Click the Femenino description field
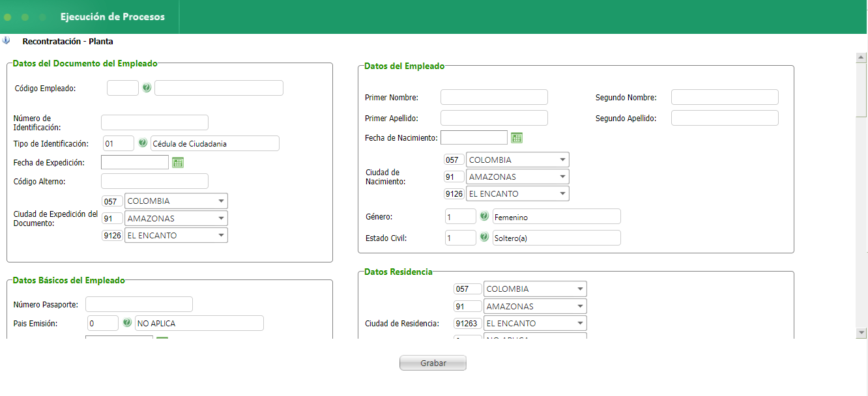868x396 pixels. click(557, 216)
